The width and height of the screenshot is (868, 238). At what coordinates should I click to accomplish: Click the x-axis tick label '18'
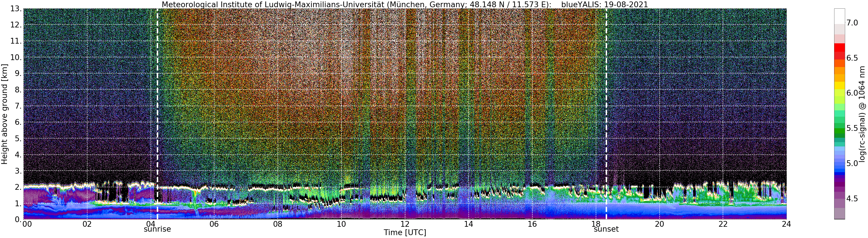(x=596, y=224)
